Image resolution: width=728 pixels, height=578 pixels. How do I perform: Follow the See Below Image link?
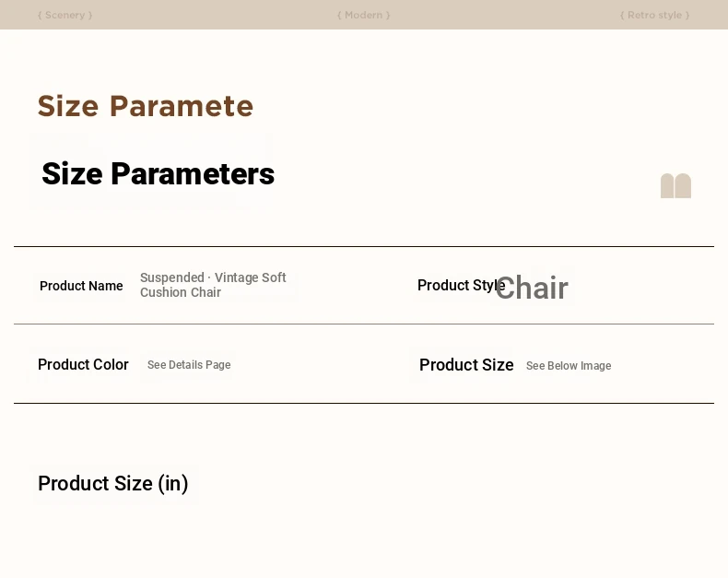coord(569,366)
